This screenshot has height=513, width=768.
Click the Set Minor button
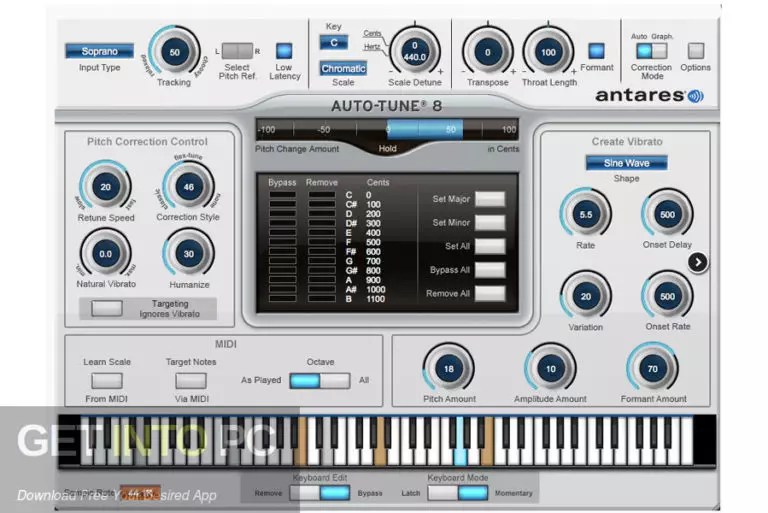(490, 222)
